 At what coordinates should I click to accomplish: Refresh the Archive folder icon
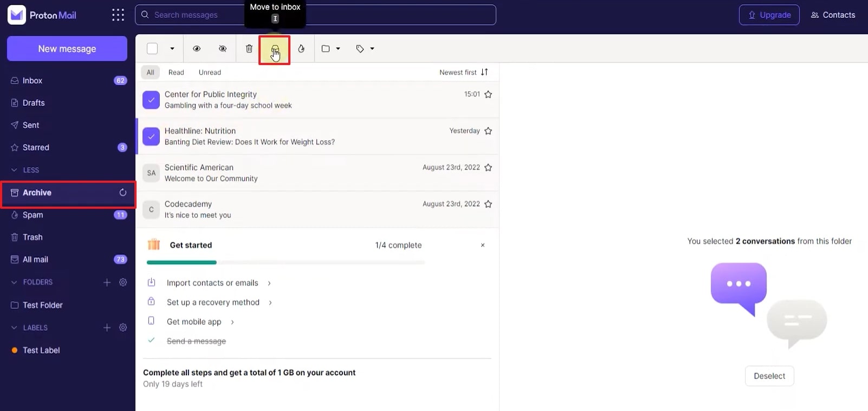click(123, 192)
